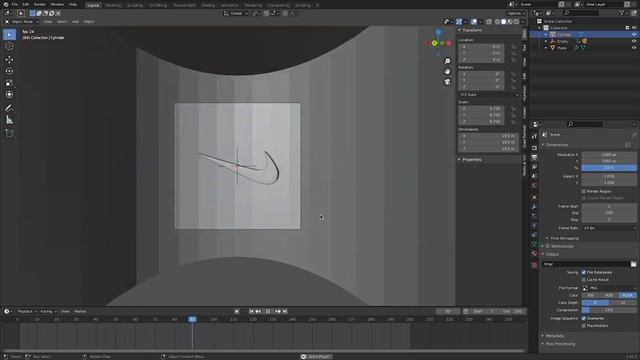Image resolution: width=640 pixels, height=360 pixels.
Task: Select the Scale tool
Action: coord(9,83)
